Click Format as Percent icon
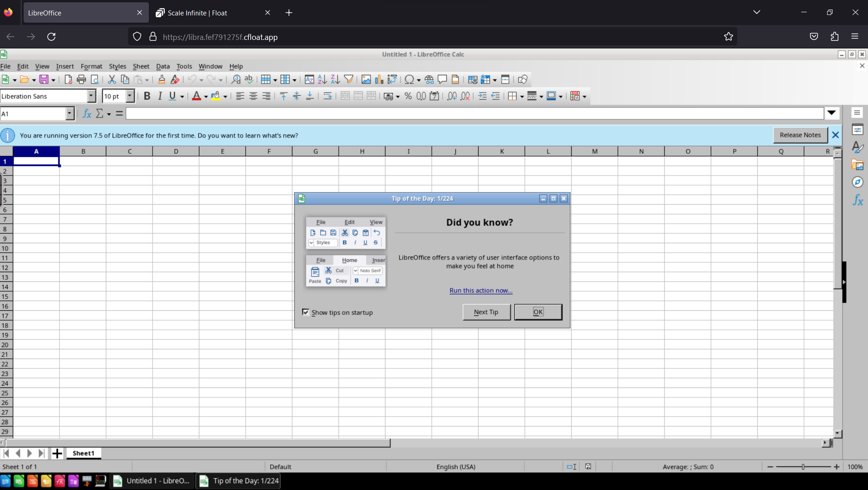The image size is (868, 490). 408,96
